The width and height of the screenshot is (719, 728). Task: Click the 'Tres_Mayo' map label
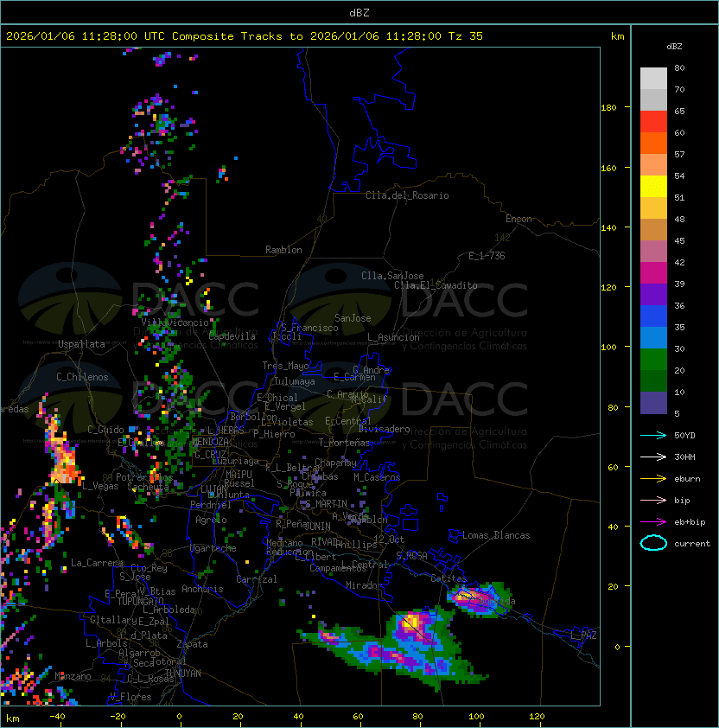tap(285, 366)
